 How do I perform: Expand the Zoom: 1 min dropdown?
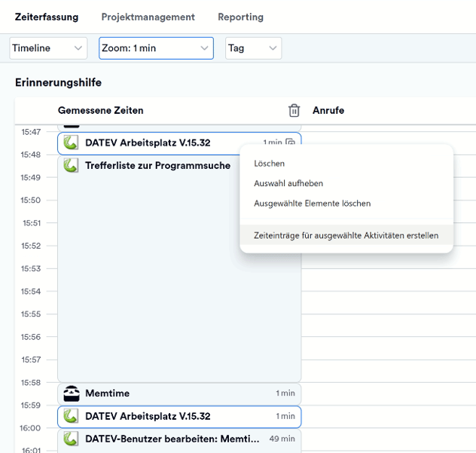[x=156, y=48]
